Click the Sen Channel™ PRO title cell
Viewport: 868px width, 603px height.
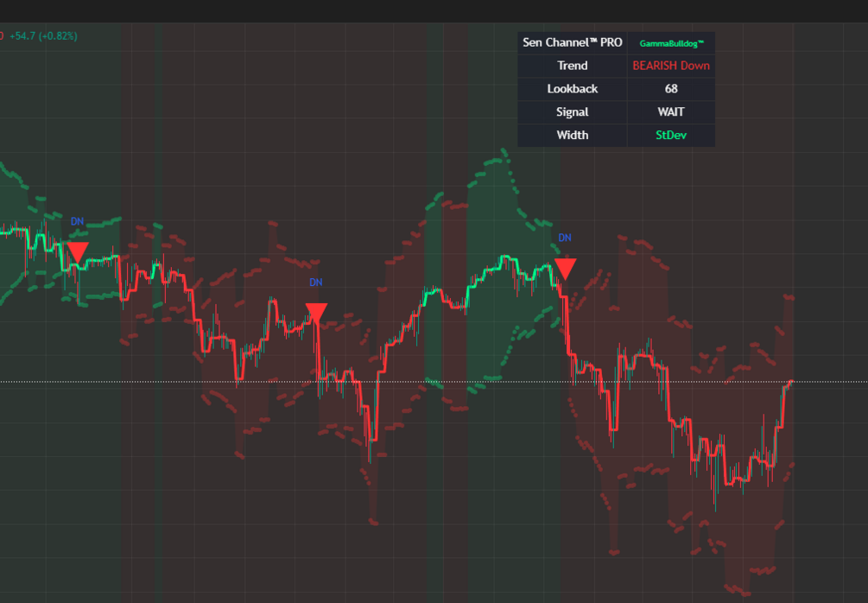click(x=573, y=42)
